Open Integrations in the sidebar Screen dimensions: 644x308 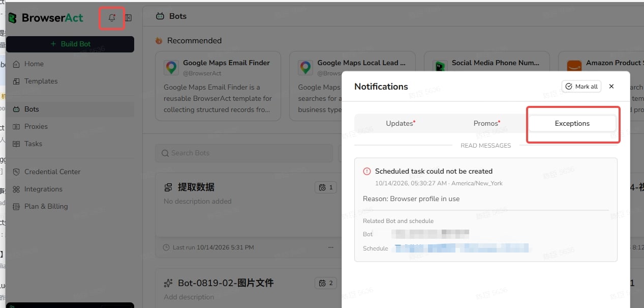[70, 189]
